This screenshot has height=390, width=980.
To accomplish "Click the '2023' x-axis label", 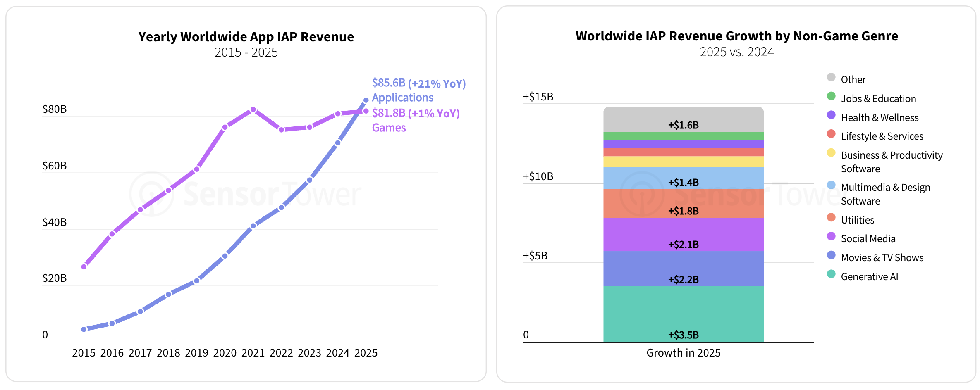I will [x=310, y=353].
